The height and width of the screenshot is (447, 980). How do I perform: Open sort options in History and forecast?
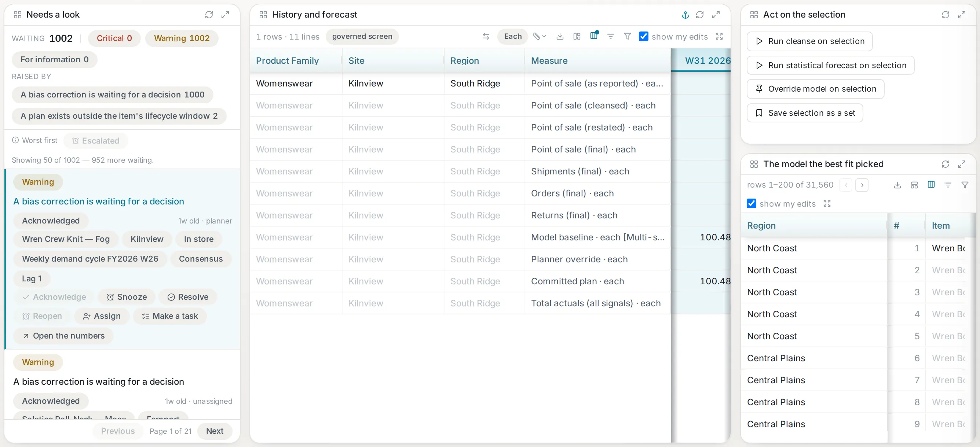coord(611,37)
